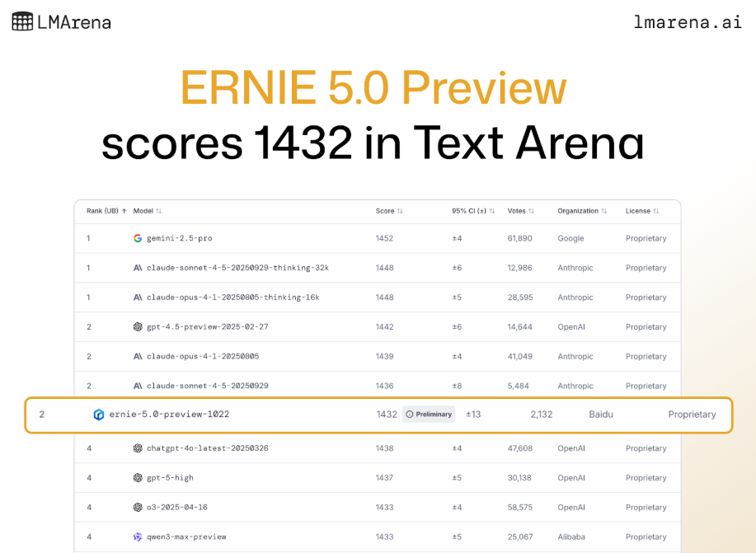Click Anthropic icon beside claude-opus-4-1-20250805-thinking-16k
Viewport: 756px width, 553px height.
point(138,297)
